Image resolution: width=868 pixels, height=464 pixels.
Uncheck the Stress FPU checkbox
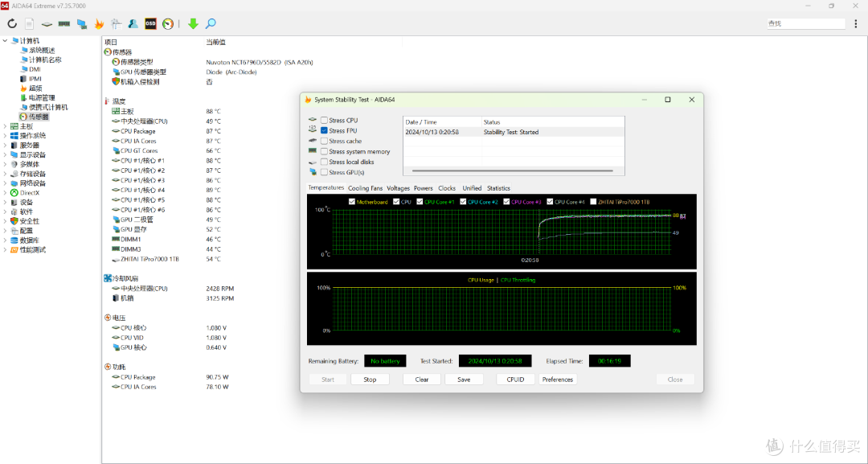pos(325,130)
